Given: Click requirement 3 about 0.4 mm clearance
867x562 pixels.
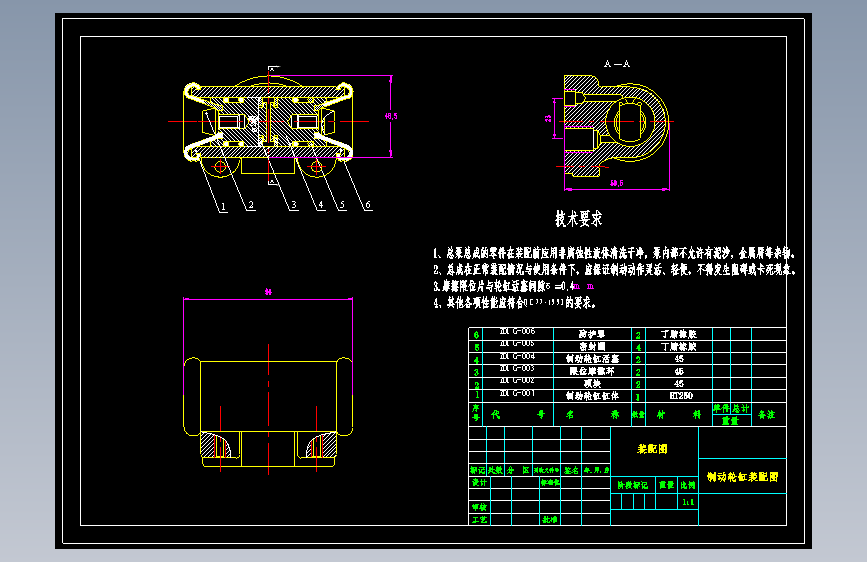Looking at the screenshot, I should [514, 287].
